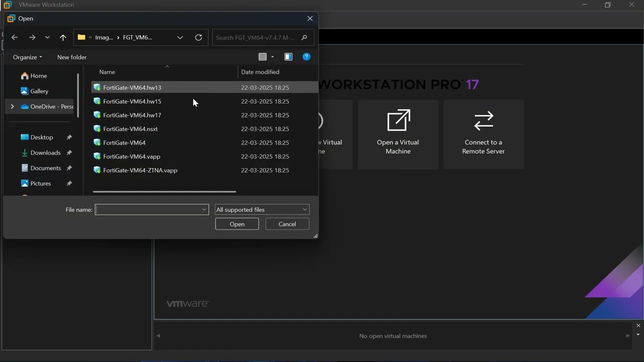Sort files by the Name column

tap(165, 72)
